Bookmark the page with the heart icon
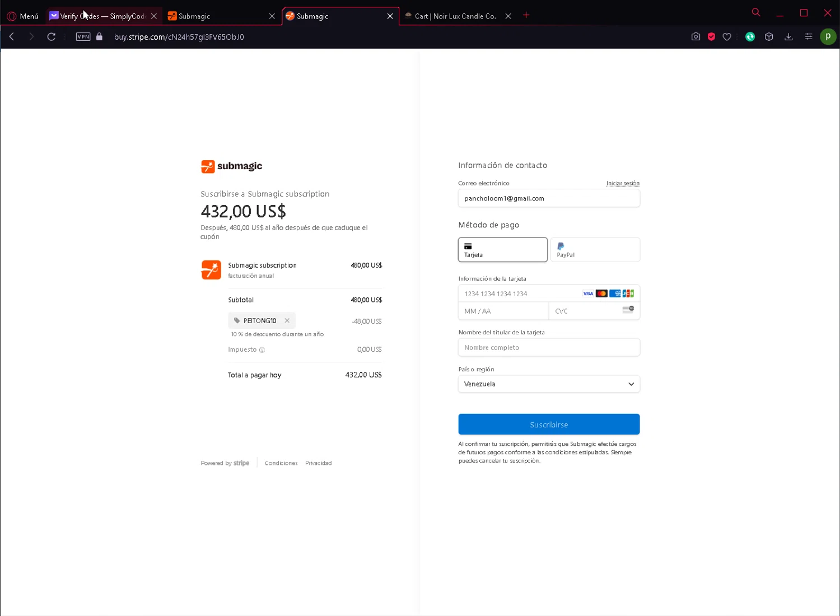 pos(727,36)
